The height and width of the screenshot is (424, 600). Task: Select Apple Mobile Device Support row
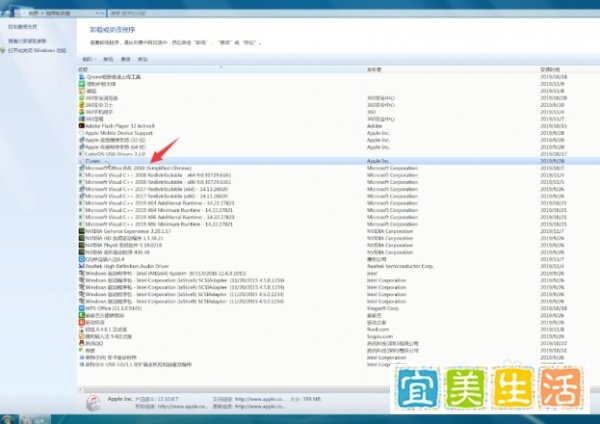tap(338, 133)
